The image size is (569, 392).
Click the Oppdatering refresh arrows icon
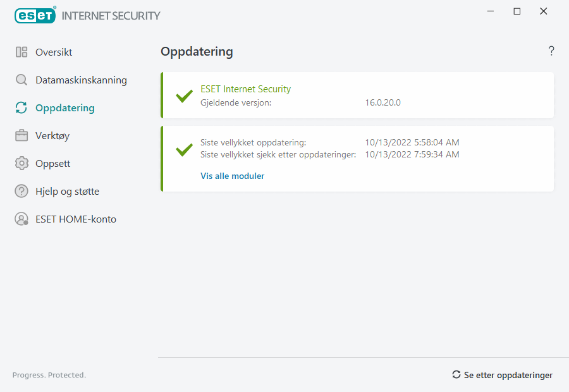tap(21, 108)
